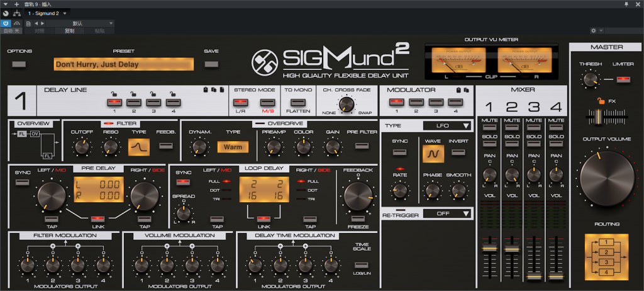Screen dimensions: 644x291
Task: Click the blue plugin power bypass button
Action: click(6, 23)
